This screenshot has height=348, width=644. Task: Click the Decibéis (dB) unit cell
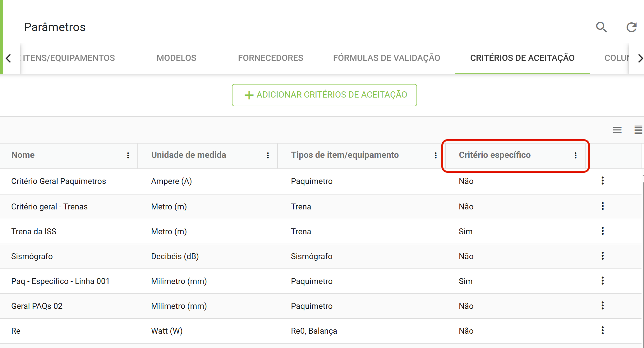click(175, 256)
